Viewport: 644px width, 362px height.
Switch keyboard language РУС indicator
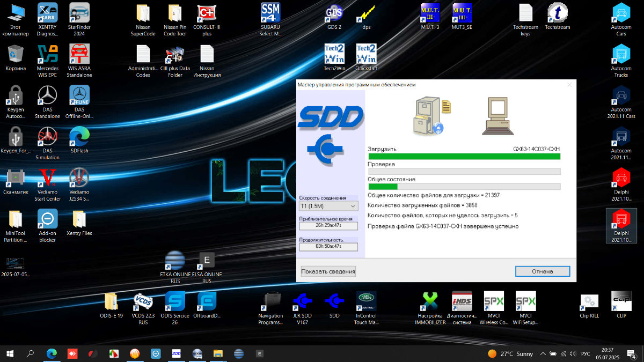pos(586,354)
